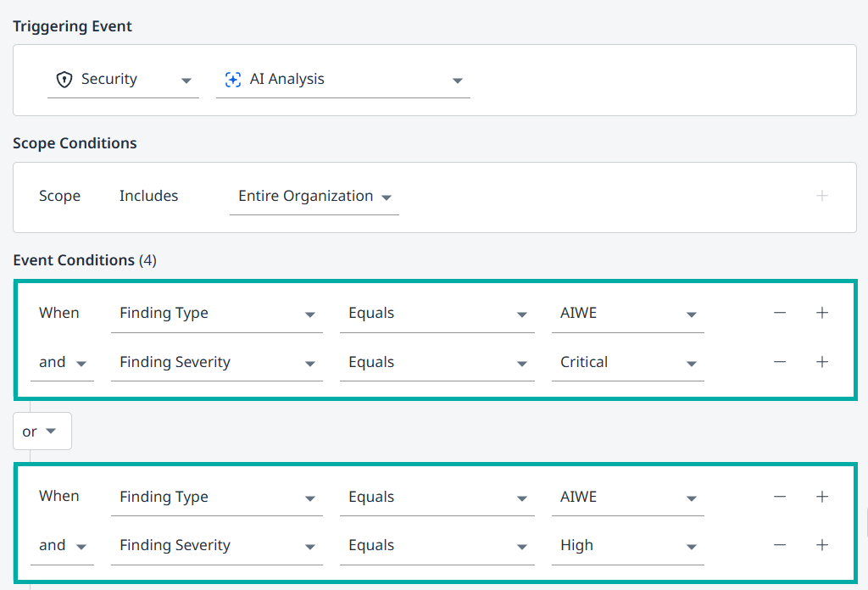Open the High severity value dropdown
Viewport: 868px width, 590px height.
click(627, 546)
